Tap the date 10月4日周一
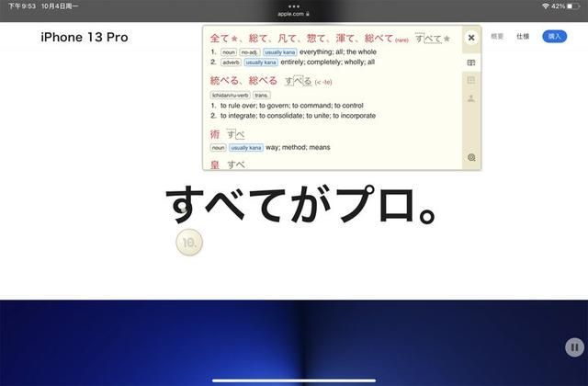The height and width of the screenshot is (386, 588). 60,6
